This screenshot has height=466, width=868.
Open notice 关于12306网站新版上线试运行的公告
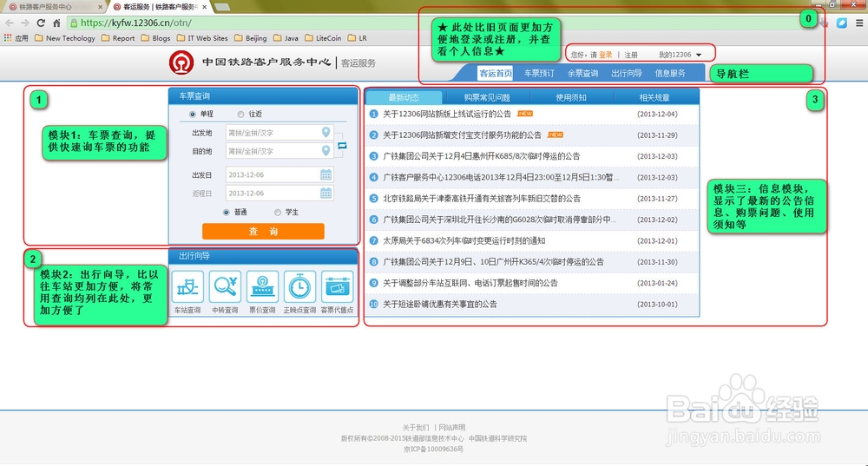tap(447, 114)
